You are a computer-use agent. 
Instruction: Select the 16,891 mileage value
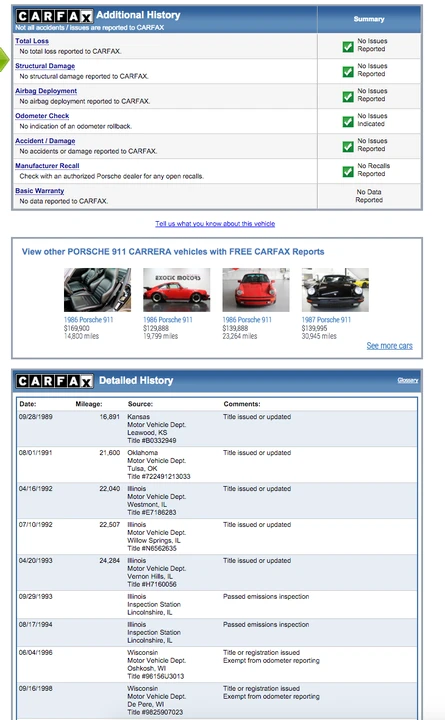click(110, 417)
